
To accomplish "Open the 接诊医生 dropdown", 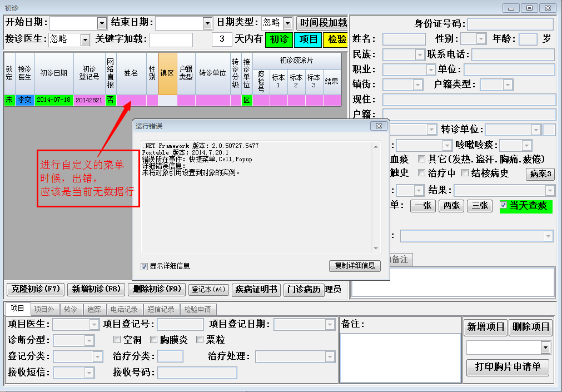I will tap(85, 39).
